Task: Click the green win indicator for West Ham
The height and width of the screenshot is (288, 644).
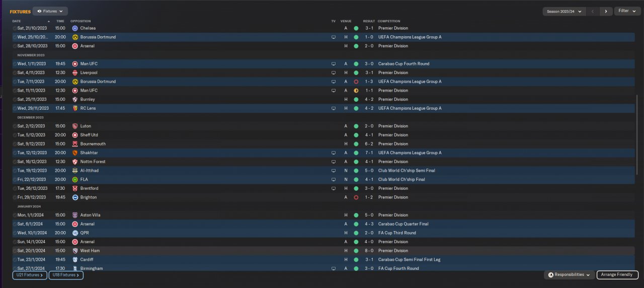Action: coord(356,251)
